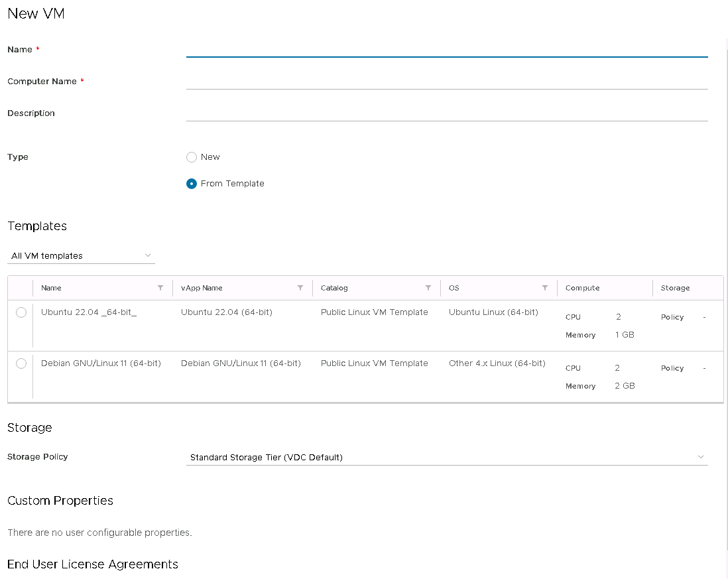
Task: Select the From Template radio button
Action: tap(192, 184)
